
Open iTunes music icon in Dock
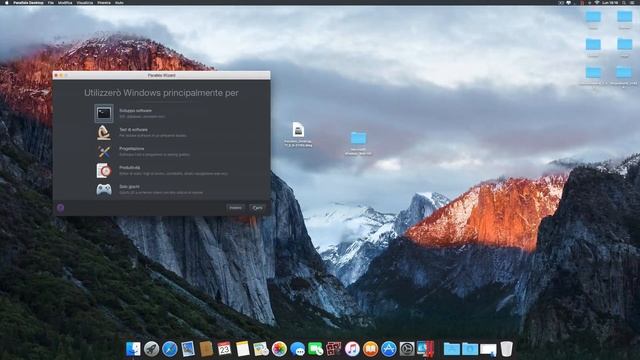(x=352, y=349)
